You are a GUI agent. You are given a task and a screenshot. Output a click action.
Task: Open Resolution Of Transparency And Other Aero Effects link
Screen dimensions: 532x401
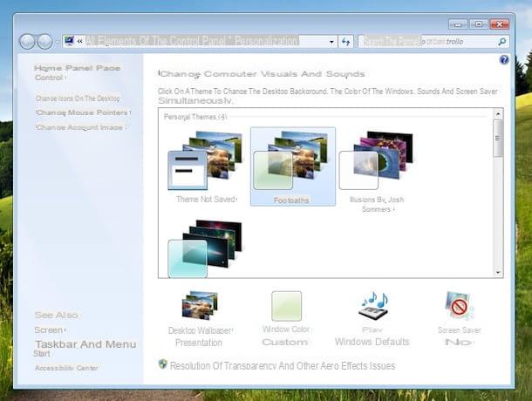point(283,366)
